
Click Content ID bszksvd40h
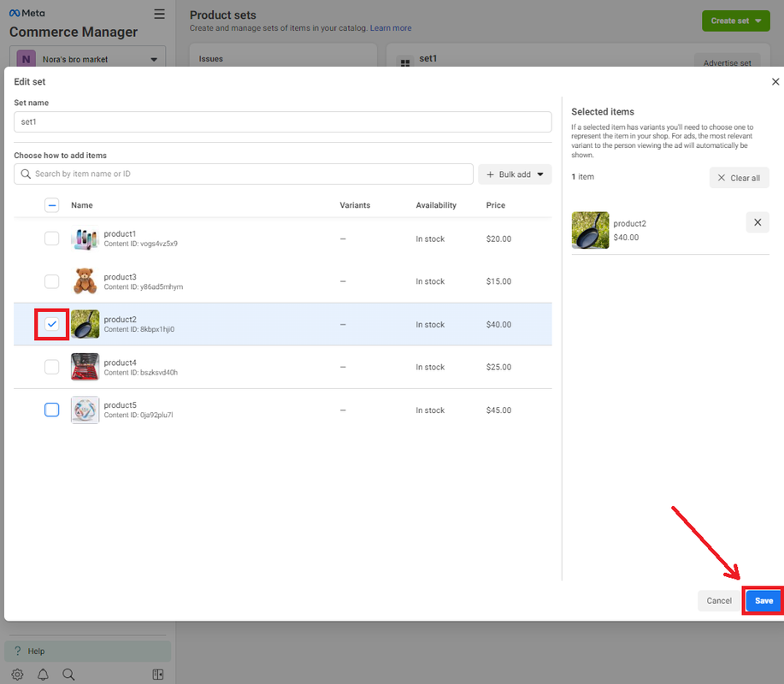[140, 372]
